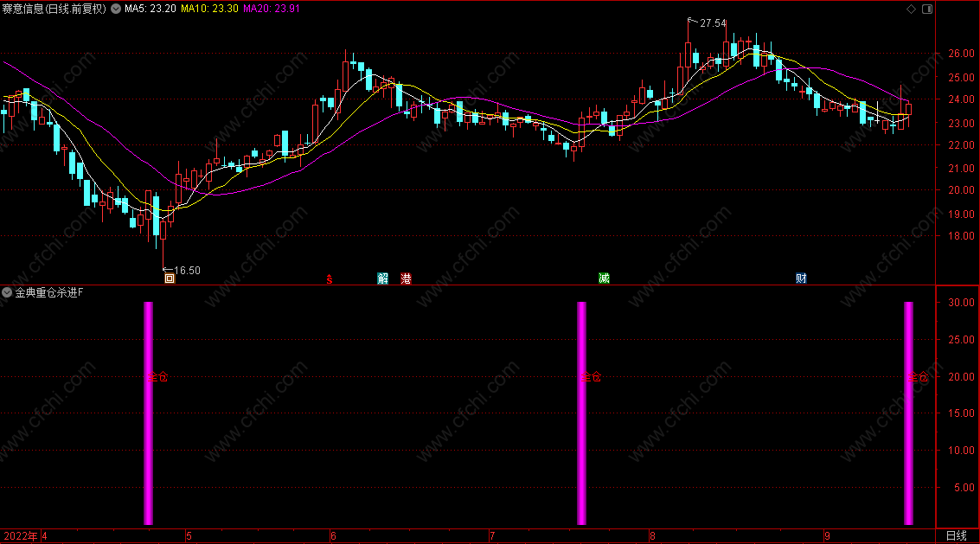
Task: Click month 8 on the time axis
Action: click(x=652, y=536)
